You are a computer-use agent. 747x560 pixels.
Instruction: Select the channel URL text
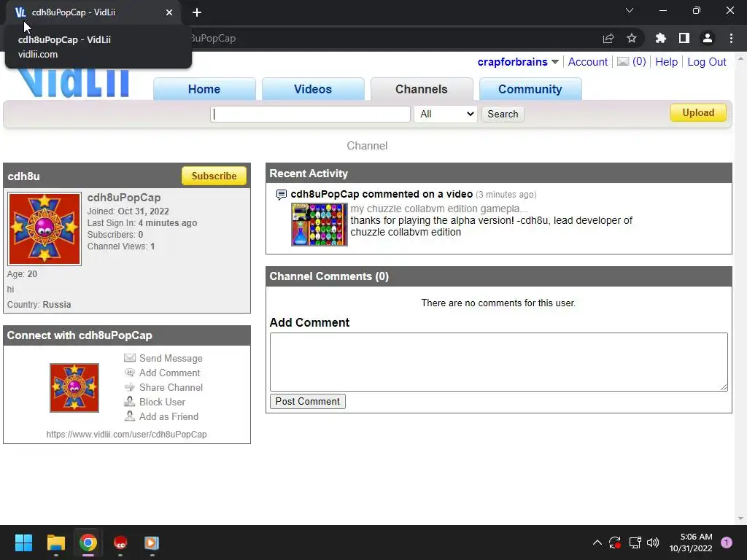tap(126, 435)
